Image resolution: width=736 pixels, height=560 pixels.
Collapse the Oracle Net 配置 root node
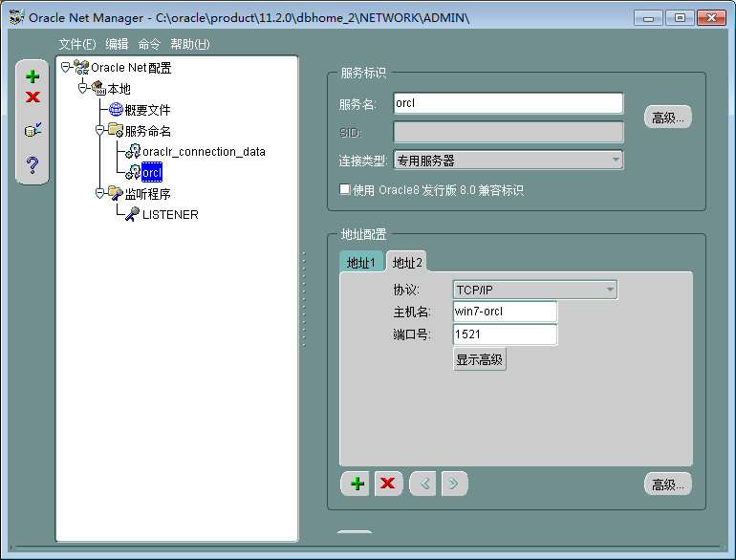(x=65, y=67)
